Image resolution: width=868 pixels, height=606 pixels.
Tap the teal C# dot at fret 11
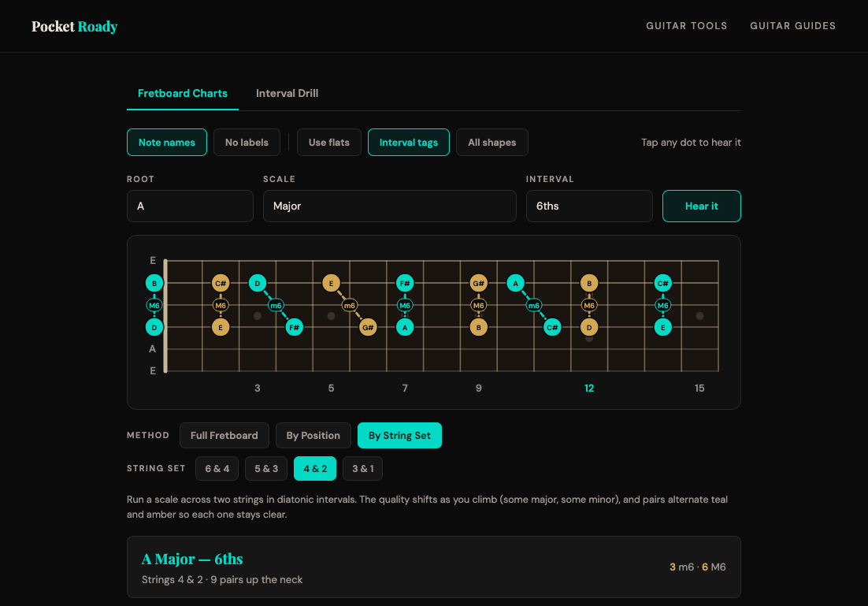[x=552, y=327]
